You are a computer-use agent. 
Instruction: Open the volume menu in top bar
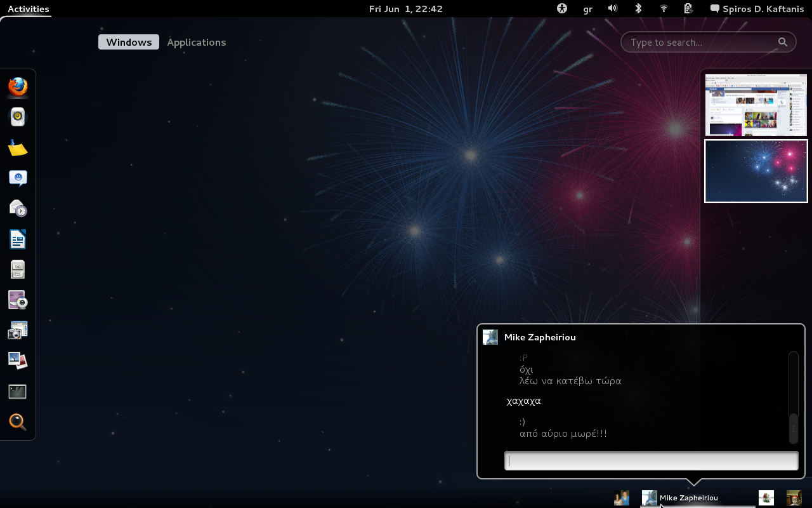[x=613, y=9]
